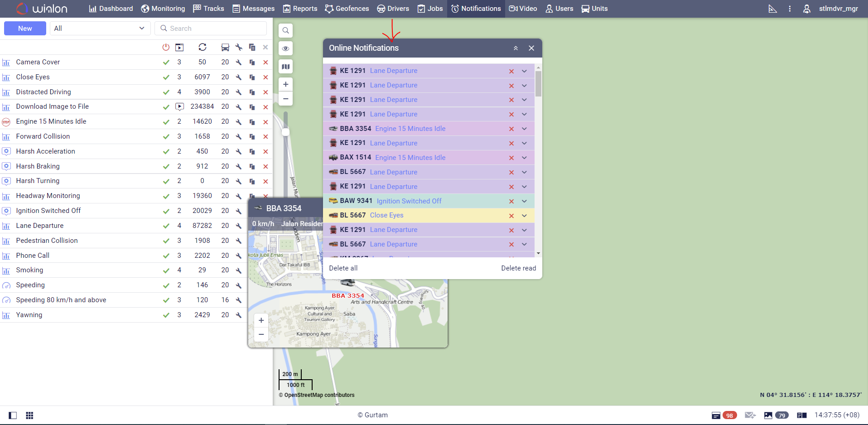Copy the Close Eyes notification
Viewport: 868px width, 425px height.
pyautogui.click(x=252, y=77)
